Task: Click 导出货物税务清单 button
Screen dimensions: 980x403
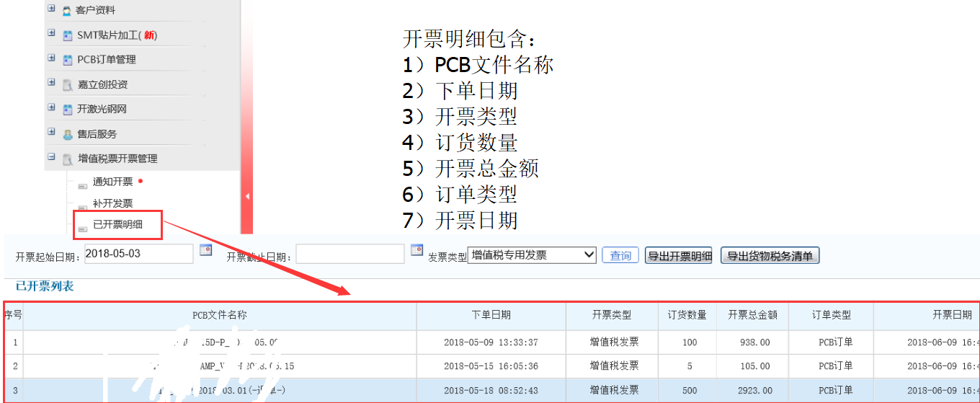Action: 770,256
